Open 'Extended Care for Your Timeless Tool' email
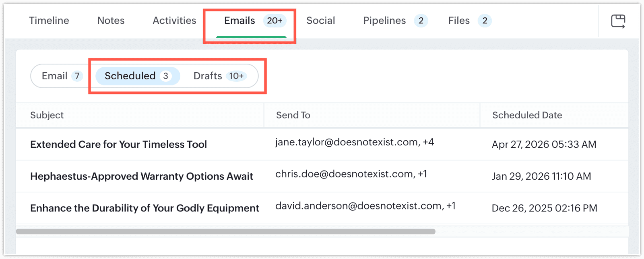The width and height of the screenshot is (644, 259). pyautogui.click(x=118, y=144)
